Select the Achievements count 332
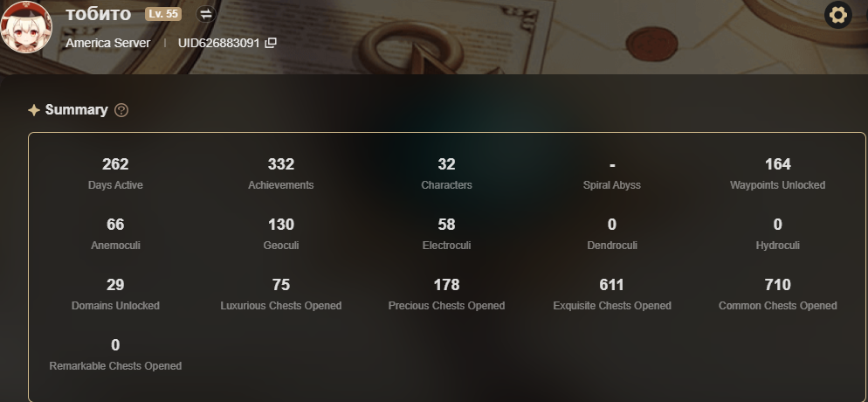Viewport: 868px width, 402px height. coord(280,164)
